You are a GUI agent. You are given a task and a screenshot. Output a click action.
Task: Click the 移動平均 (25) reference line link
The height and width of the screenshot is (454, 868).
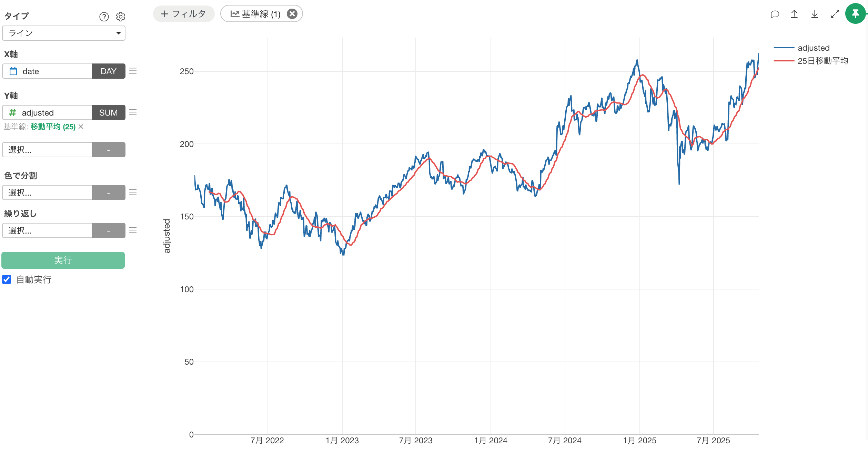pyautogui.click(x=53, y=127)
